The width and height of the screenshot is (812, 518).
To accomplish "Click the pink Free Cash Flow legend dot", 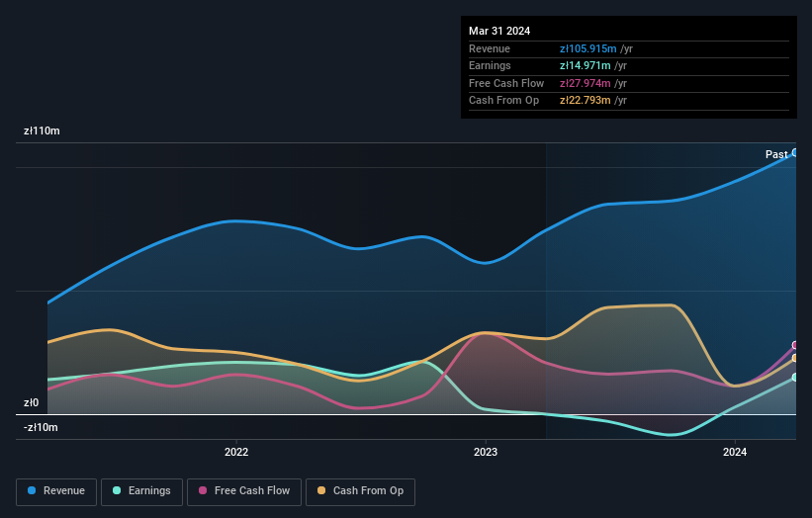I will [x=203, y=490].
